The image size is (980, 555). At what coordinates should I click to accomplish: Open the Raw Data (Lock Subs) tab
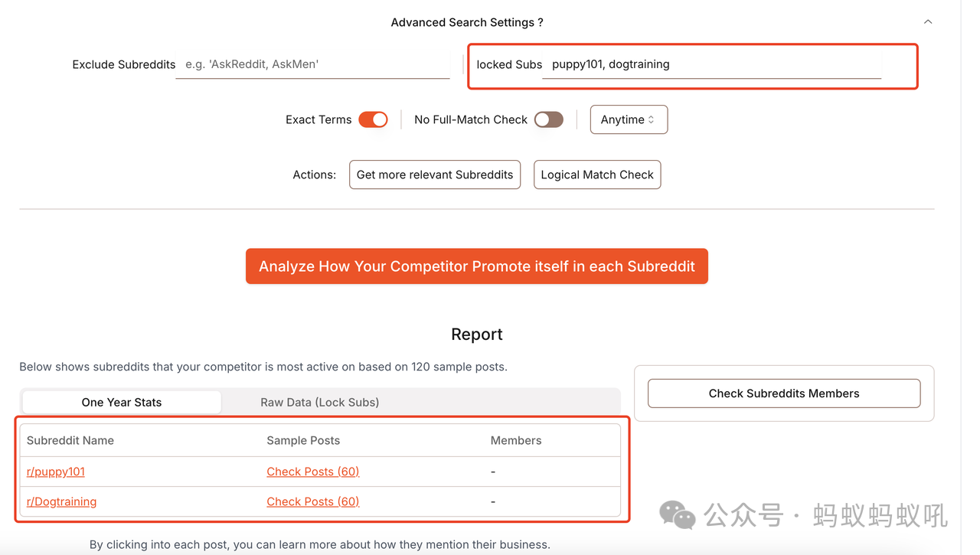319,402
